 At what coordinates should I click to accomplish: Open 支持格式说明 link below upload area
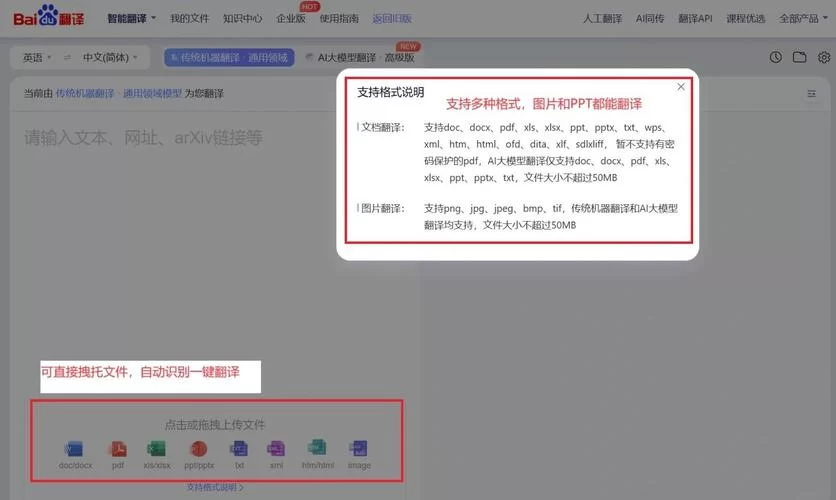[x=215, y=487]
